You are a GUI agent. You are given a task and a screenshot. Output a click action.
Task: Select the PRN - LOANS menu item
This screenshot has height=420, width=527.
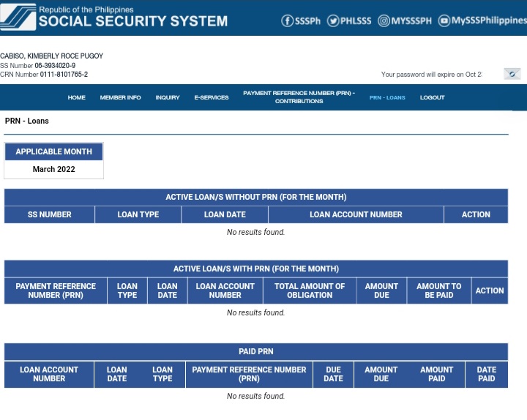coord(387,97)
